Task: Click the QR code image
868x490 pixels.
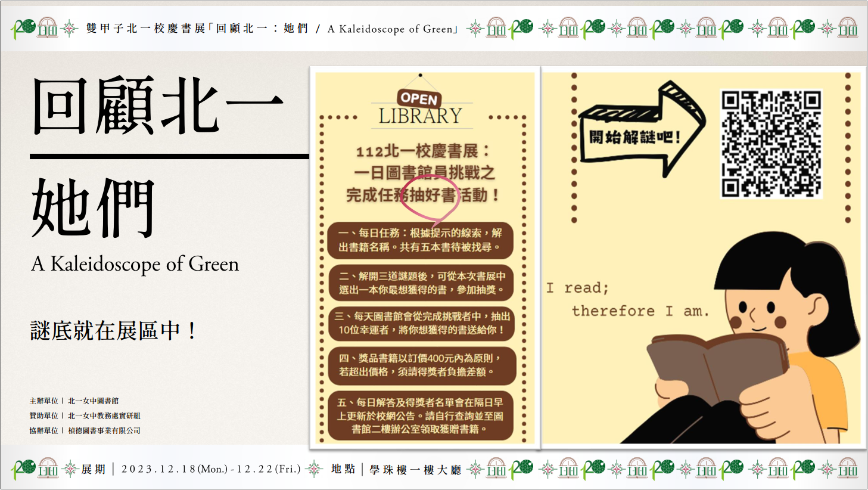Action: pos(771,144)
